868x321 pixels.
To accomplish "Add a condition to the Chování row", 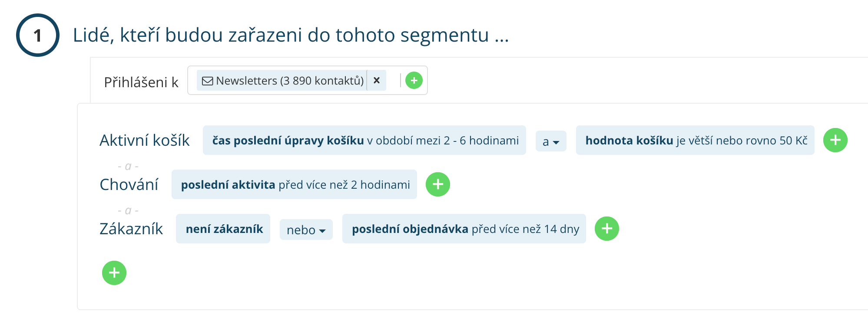I will pyautogui.click(x=438, y=184).
